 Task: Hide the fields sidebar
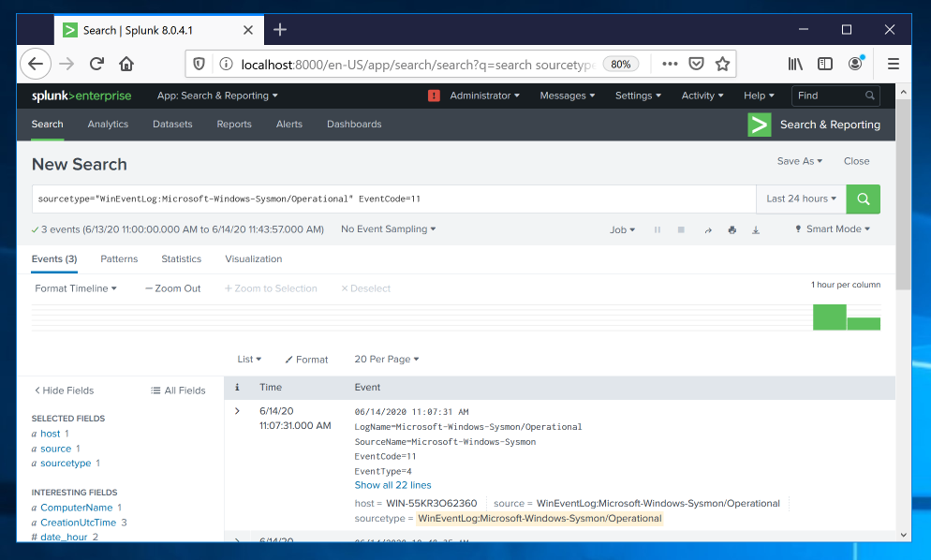click(x=64, y=391)
